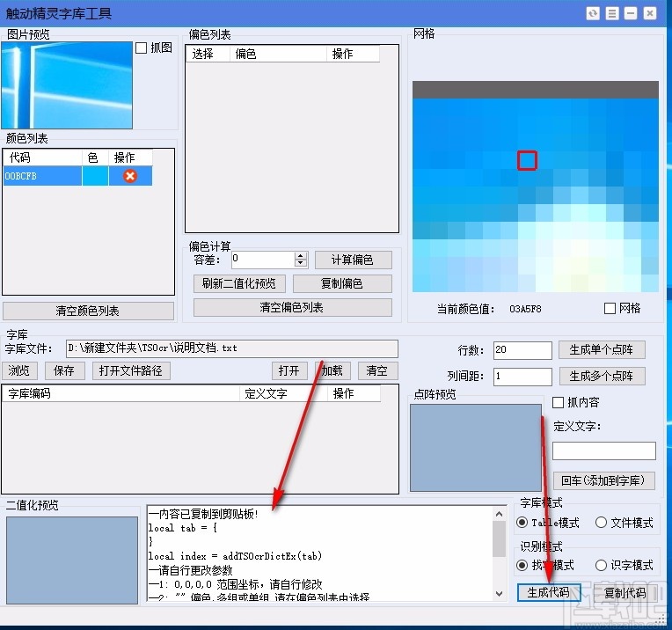
Task: Click the 字库文件 path field
Action: [232, 348]
